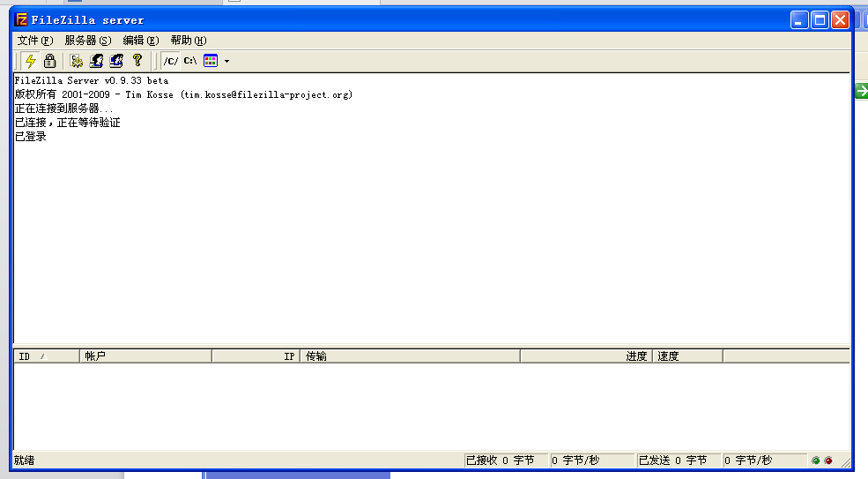Viewport: 868px width, 479px height.
Task: Open the Users account icon
Action: pyautogui.click(x=97, y=61)
